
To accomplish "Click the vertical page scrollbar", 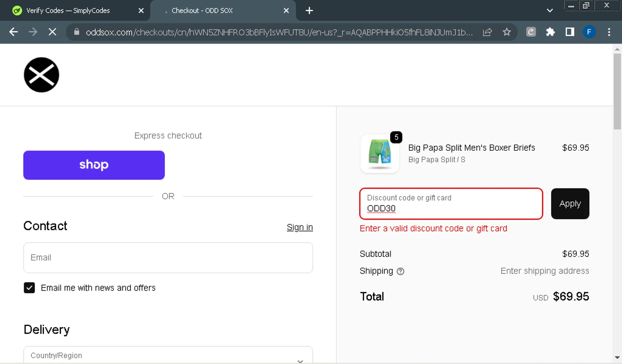I will click(x=617, y=91).
